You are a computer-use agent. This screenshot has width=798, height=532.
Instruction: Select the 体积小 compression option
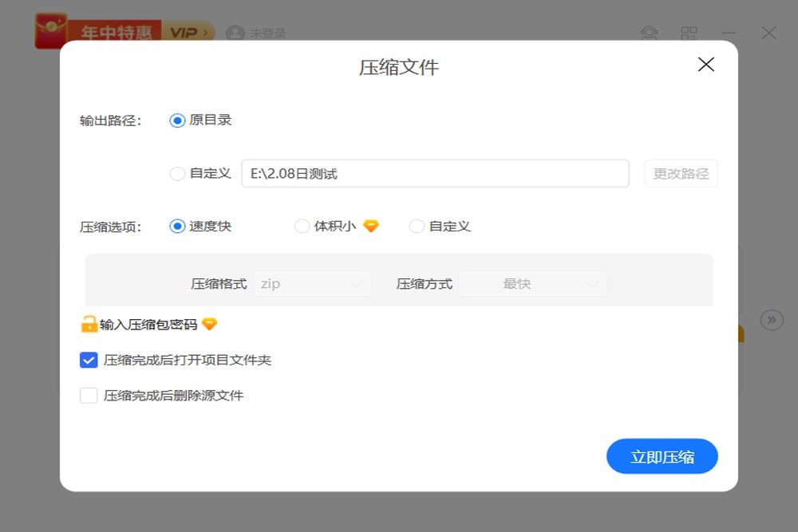[x=302, y=227]
